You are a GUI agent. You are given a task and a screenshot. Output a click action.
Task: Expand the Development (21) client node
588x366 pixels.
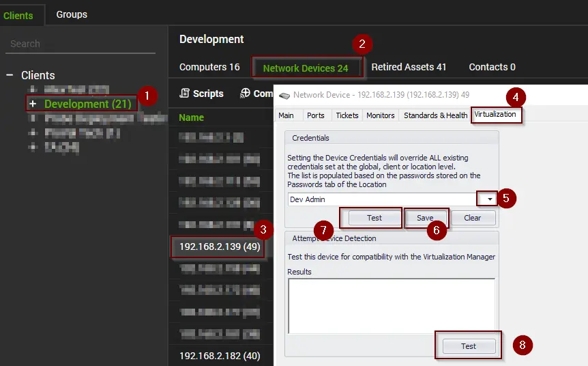[x=33, y=104]
